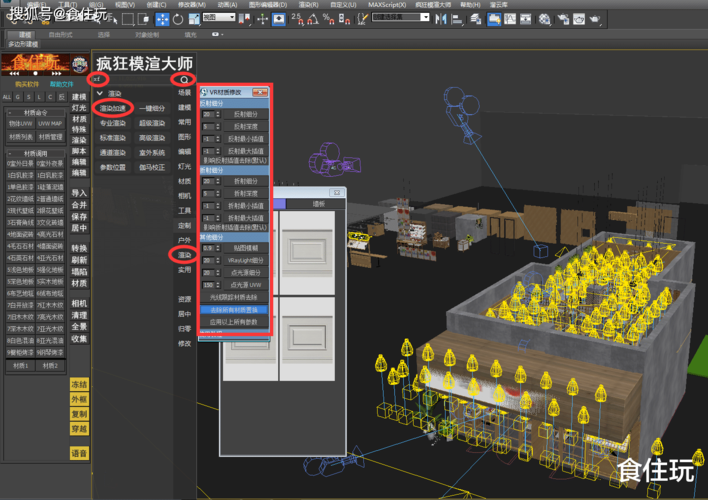Click the 渲染加速 button
This screenshot has height=500, width=708.
[x=111, y=108]
